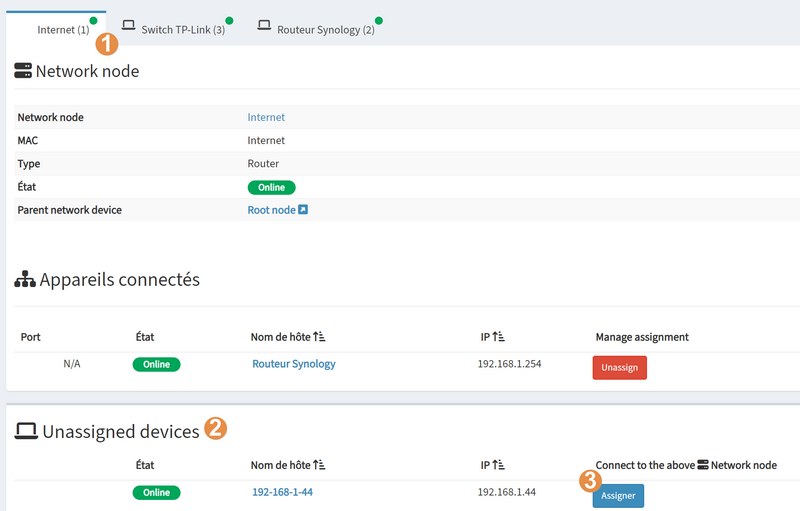Sort unassigned devices by Nom d'hôte

[319, 465]
